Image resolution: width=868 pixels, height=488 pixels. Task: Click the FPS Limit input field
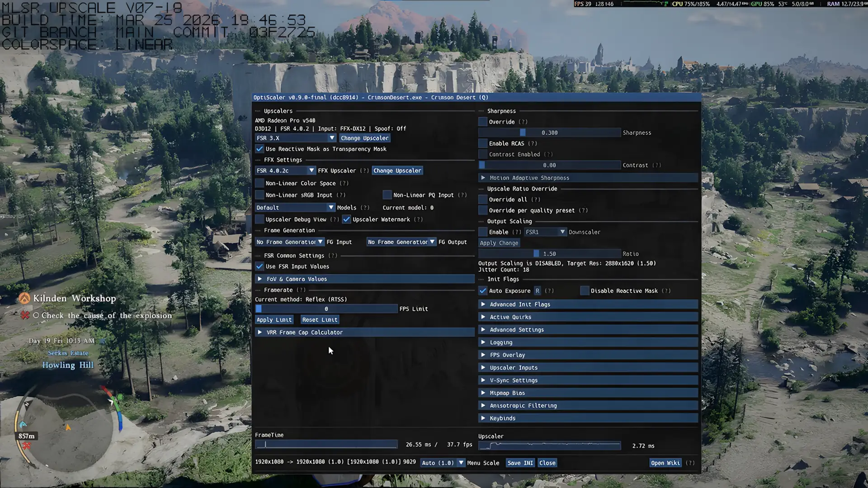pos(326,309)
